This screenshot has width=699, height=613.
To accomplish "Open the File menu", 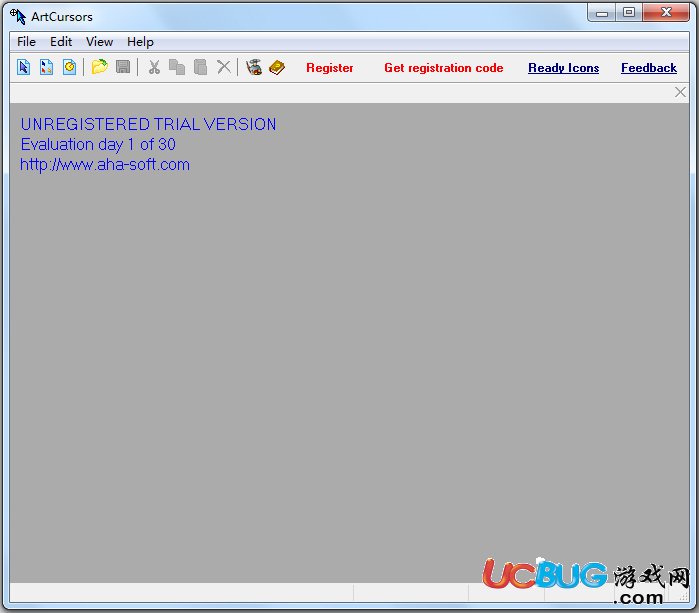I will 26,42.
